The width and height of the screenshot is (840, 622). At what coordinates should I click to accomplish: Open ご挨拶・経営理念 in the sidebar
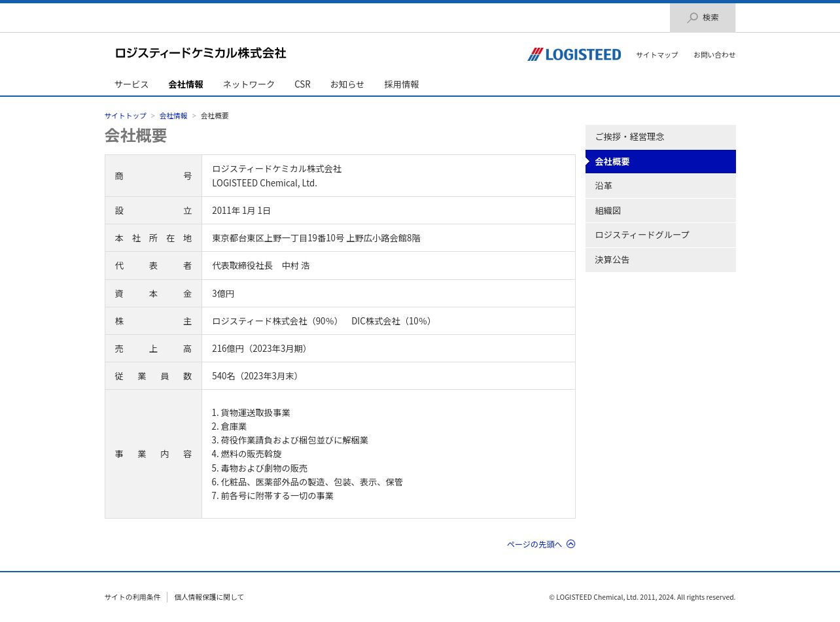(661, 137)
